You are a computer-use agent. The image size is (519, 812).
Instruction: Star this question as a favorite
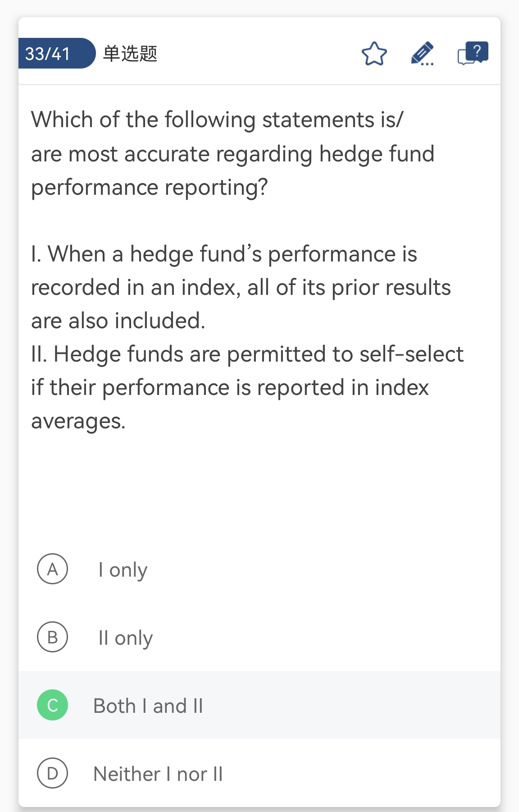(374, 54)
